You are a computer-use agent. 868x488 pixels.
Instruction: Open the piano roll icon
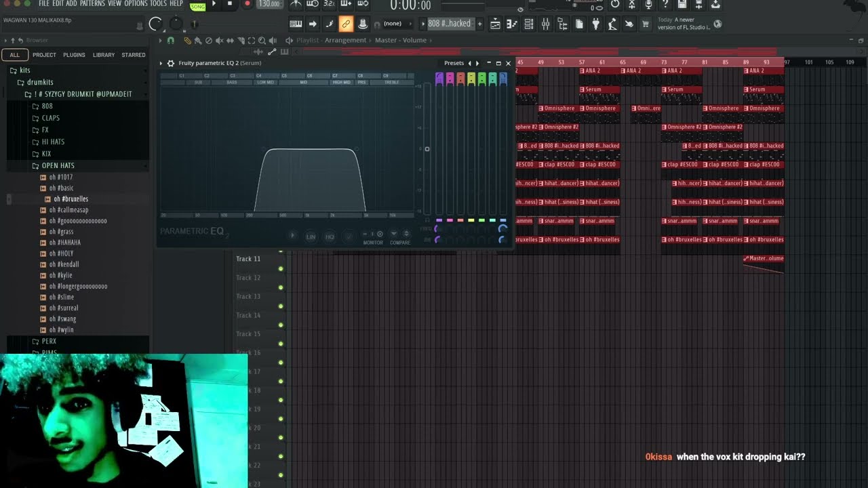click(x=512, y=24)
